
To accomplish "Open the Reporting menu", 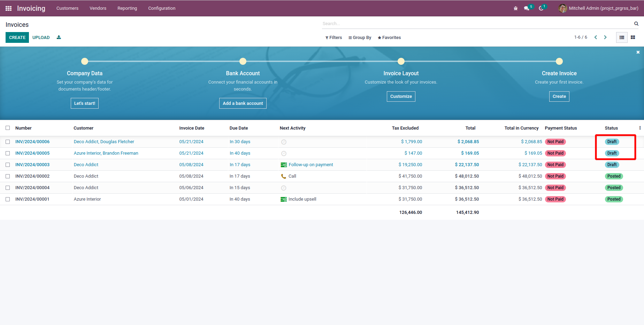I will [x=127, y=8].
